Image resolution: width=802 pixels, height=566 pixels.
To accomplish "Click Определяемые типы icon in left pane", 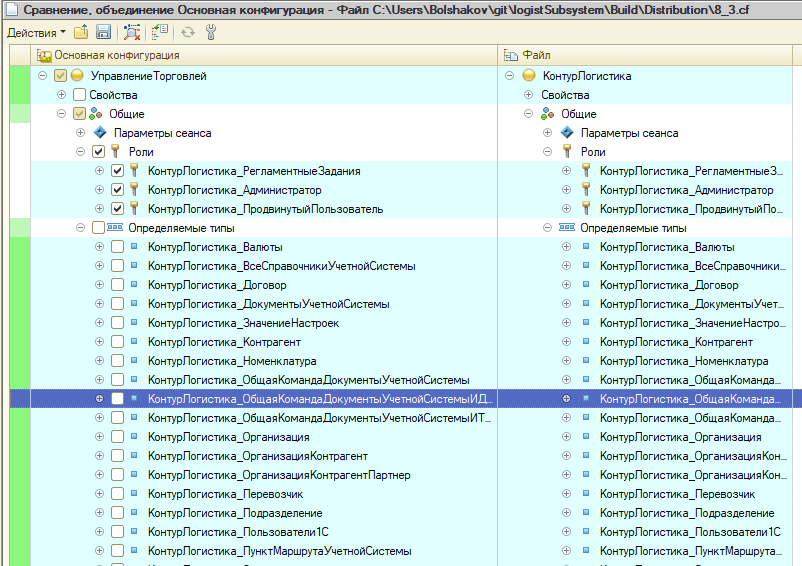I will click(115, 227).
